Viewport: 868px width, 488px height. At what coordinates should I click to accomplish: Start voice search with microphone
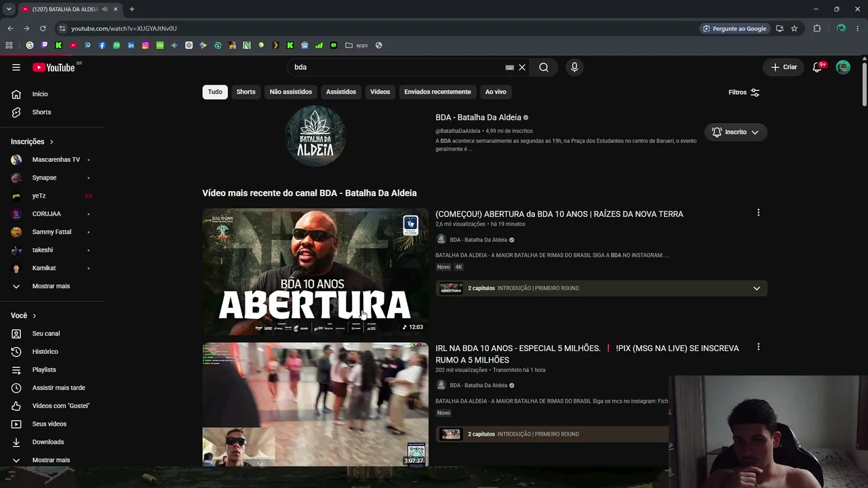574,67
